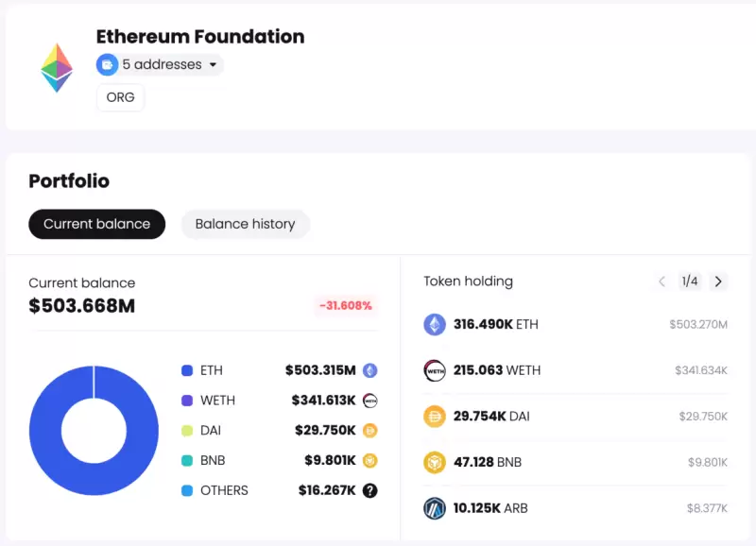The height and width of the screenshot is (546, 756).
Task: Click the blue ETH legend color square
Action: pyautogui.click(x=187, y=370)
